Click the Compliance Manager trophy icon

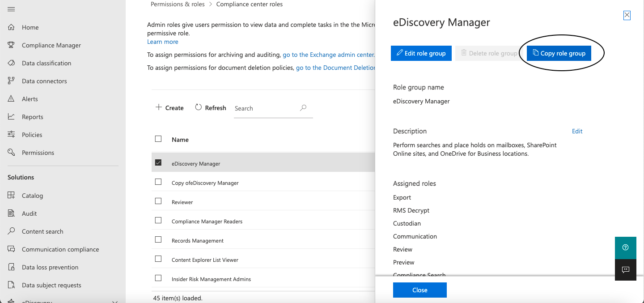(11, 45)
